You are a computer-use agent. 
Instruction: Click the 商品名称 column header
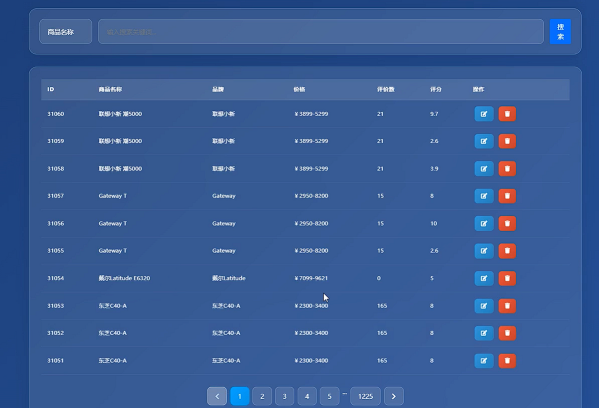click(110, 89)
